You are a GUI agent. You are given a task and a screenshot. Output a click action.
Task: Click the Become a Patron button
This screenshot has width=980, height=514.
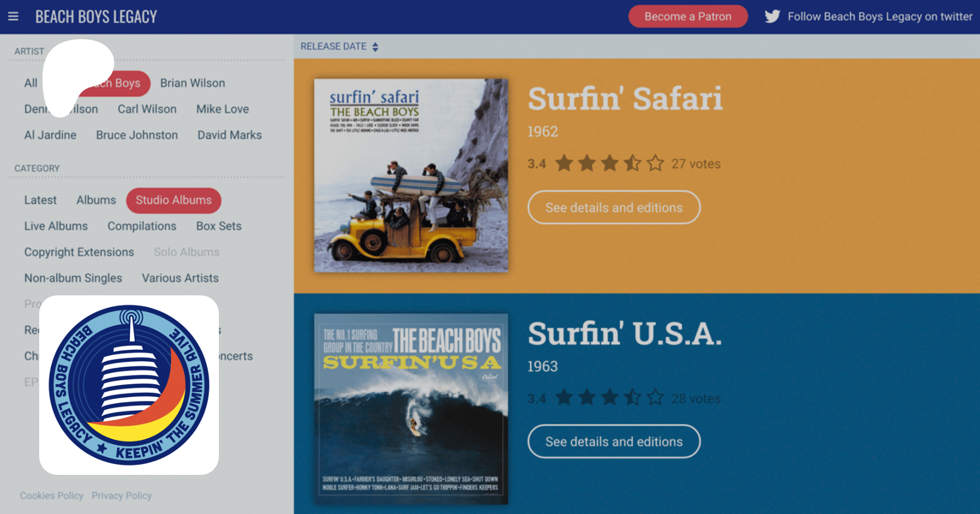pyautogui.click(x=688, y=16)
